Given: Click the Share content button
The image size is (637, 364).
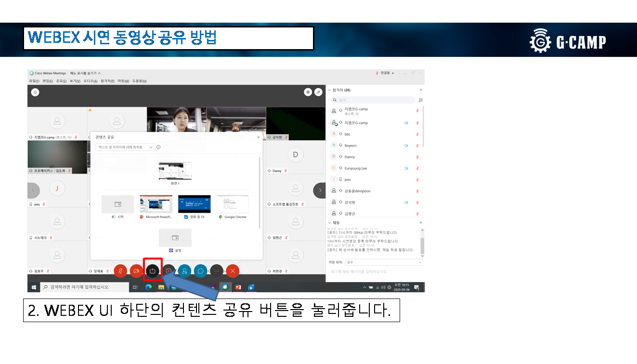Looking at the screenshot, I should click(153, 271).
